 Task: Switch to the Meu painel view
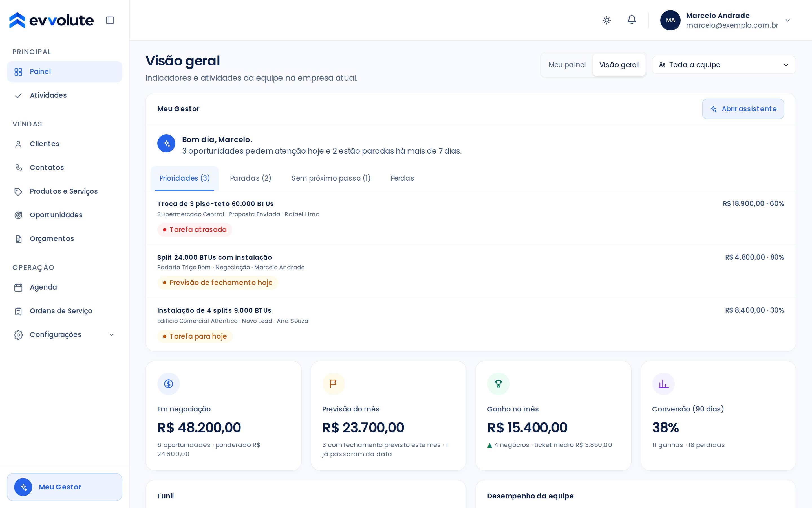click(567, 65)
